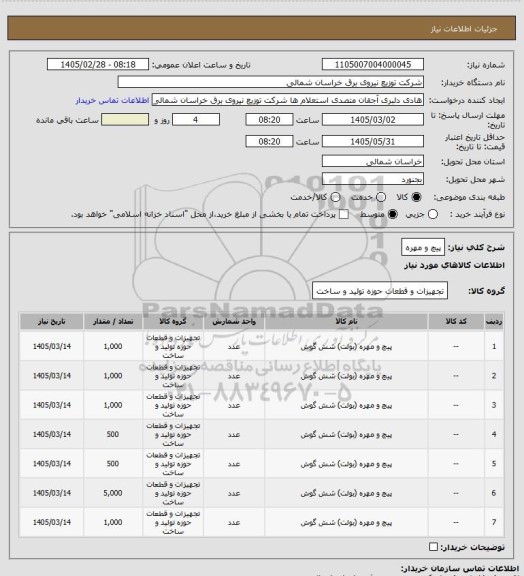Image resolution: width=524 pixels, height=576 pixels.
Task: Click the remaining days field showing 4
Action: pos(196,120)
